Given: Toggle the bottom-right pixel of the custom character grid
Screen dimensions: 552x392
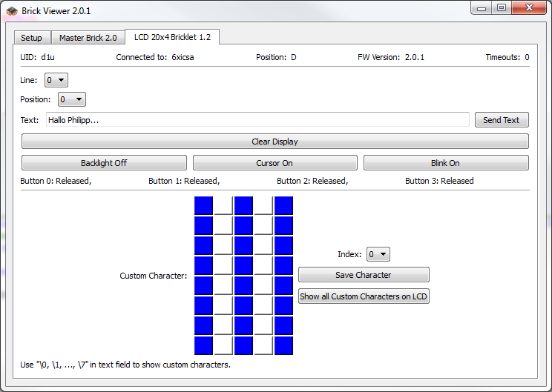Looking at the screenshot, I should click(283, 345).
